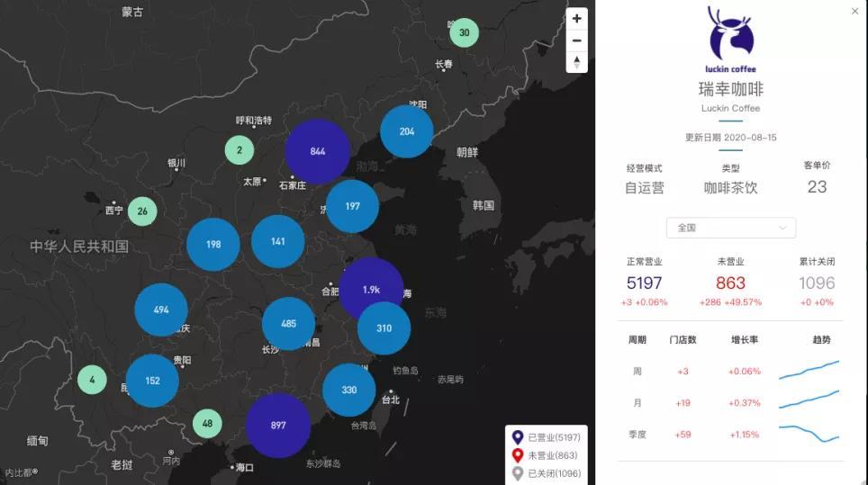Screen dimensions: 868x485
Task: Select the 季度 row in the table
Action: 637,435
